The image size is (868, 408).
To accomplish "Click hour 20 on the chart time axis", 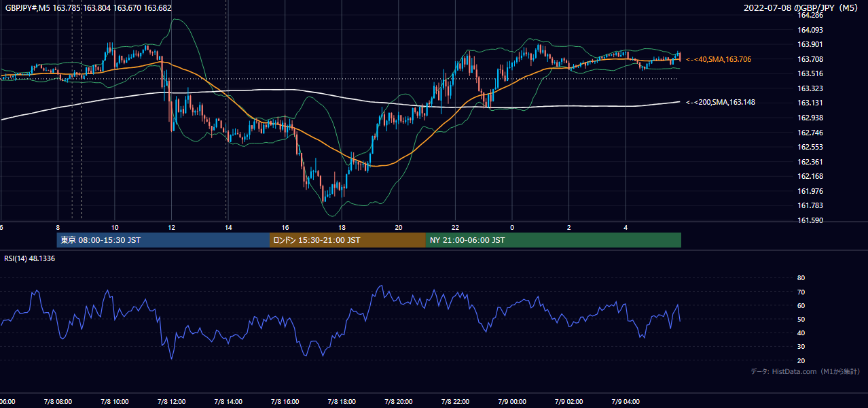I will 399,227.
